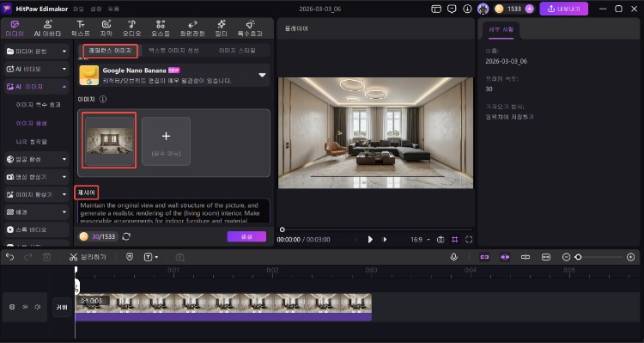The height and width of the screenshot is (343, 644).
Task: Add a marker with the shield marker icon
Action: click(130, 257)
